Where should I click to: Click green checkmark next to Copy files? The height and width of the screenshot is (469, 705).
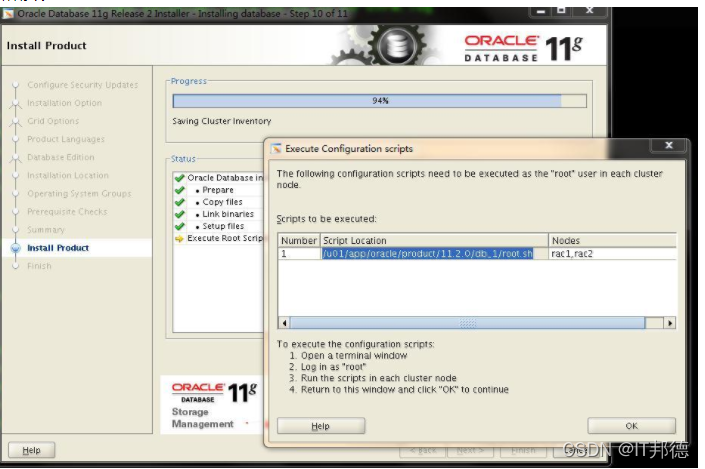pos(179,202)
